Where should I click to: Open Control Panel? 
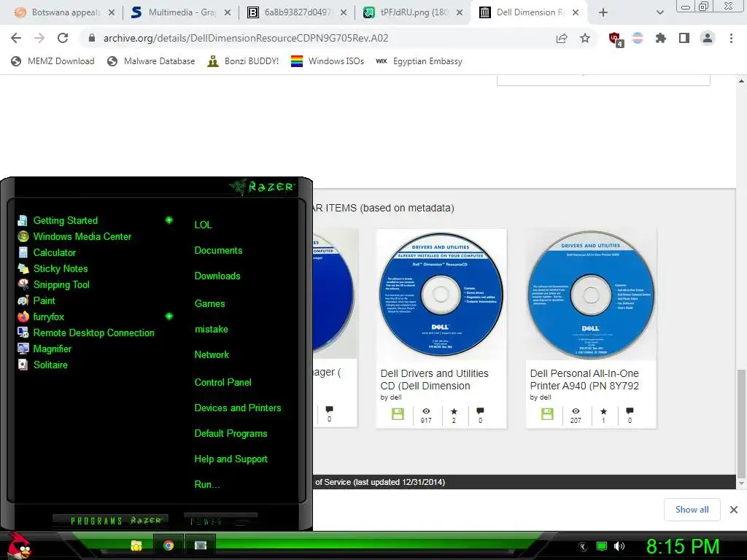(x=222, y=382)
